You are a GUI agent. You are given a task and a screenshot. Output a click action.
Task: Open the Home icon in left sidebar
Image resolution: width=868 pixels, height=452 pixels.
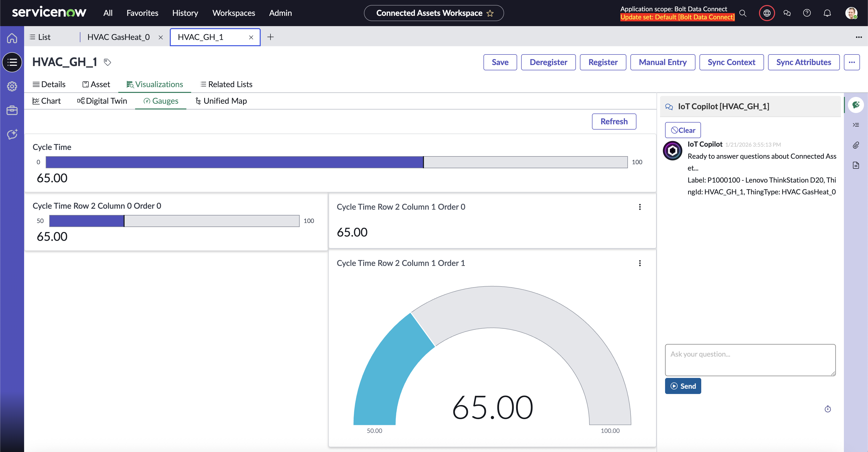pos(12,38)
